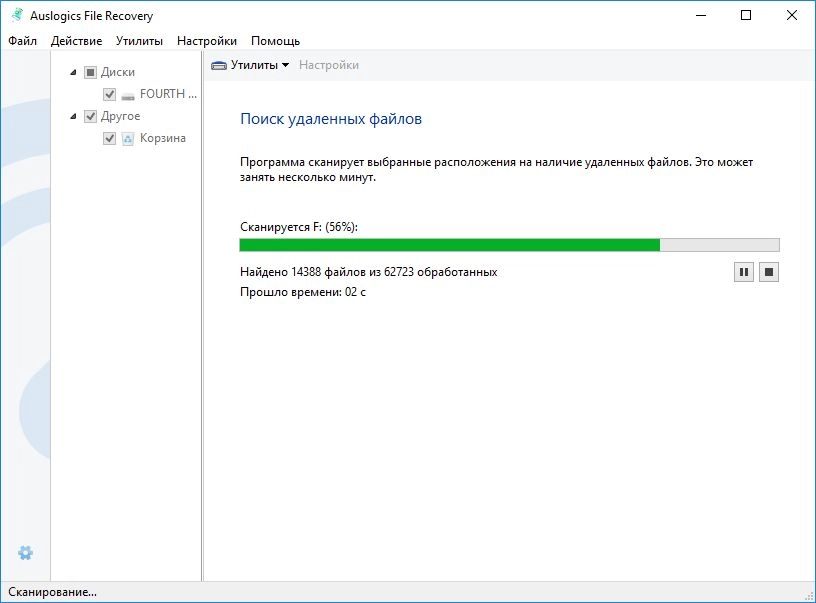
Task: Click the disabled Настройки toolbar button
Action: tap(329, 65)
